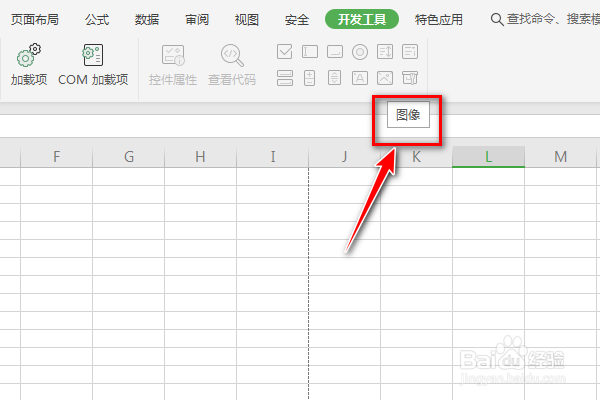Open the 安全 tab

[297, 19]
